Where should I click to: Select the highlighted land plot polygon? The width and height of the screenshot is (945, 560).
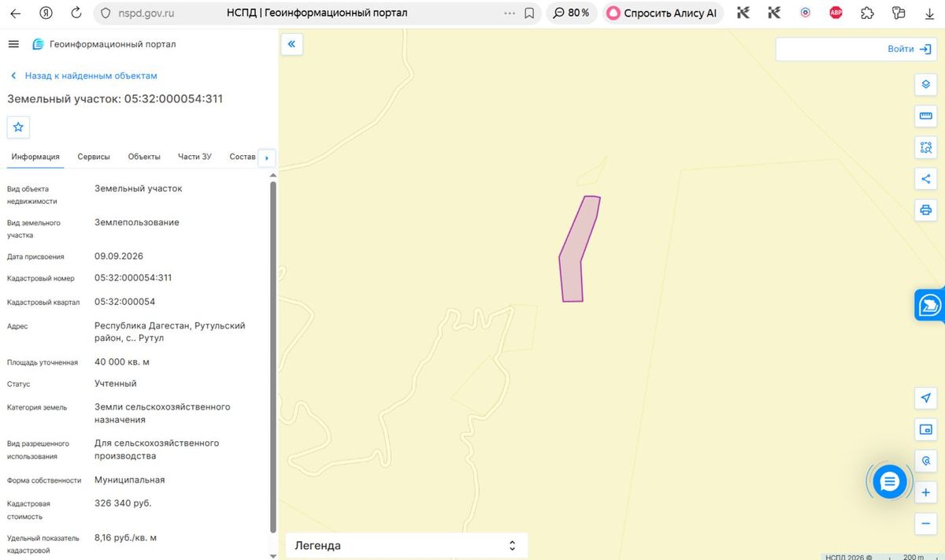[x=578, y=250]
